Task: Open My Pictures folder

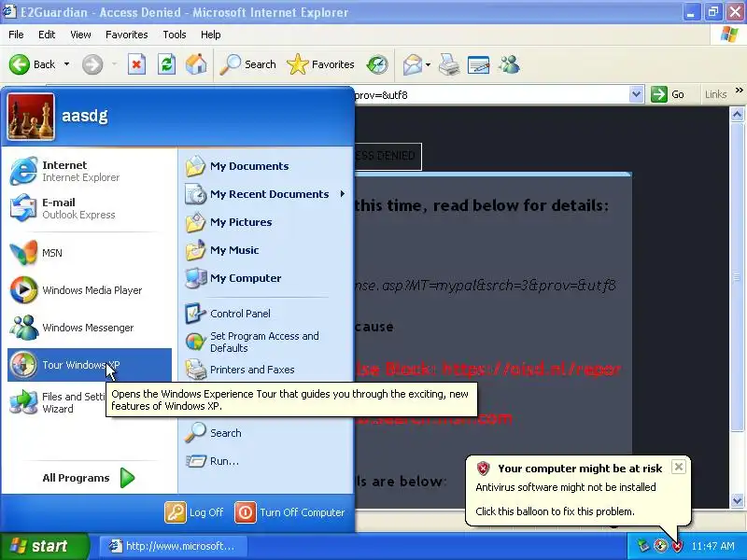Action: pos(266,222)
